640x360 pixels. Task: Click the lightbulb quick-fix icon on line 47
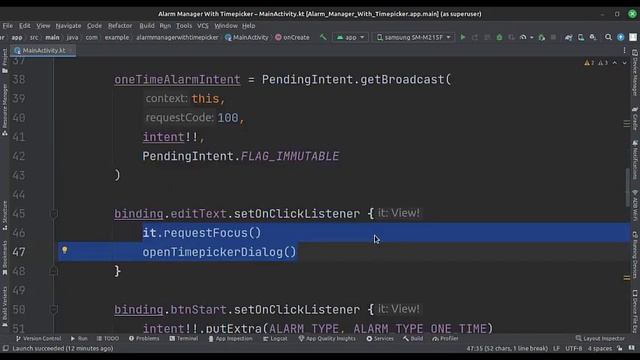tap(64, 250)
